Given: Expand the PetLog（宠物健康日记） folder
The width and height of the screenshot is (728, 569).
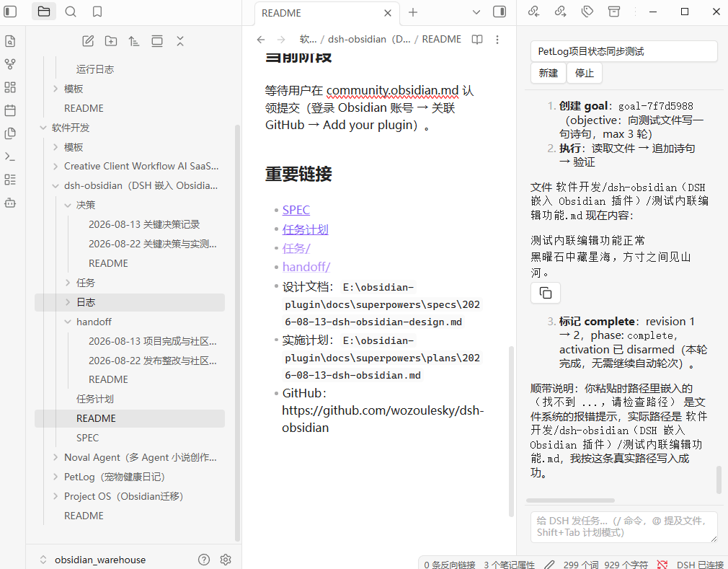Looking at the screenshot, I should 56,477.
